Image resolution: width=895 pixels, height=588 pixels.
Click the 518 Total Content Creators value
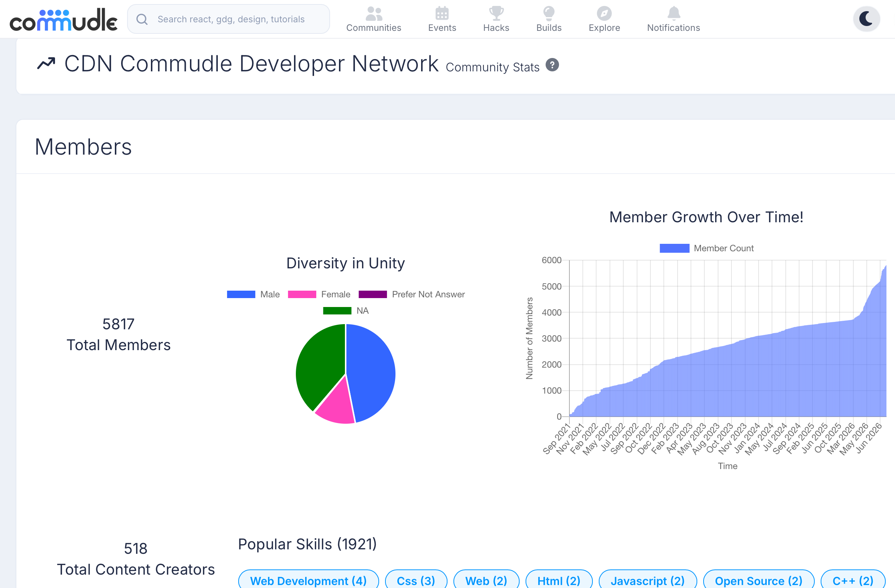coord(136,549)
